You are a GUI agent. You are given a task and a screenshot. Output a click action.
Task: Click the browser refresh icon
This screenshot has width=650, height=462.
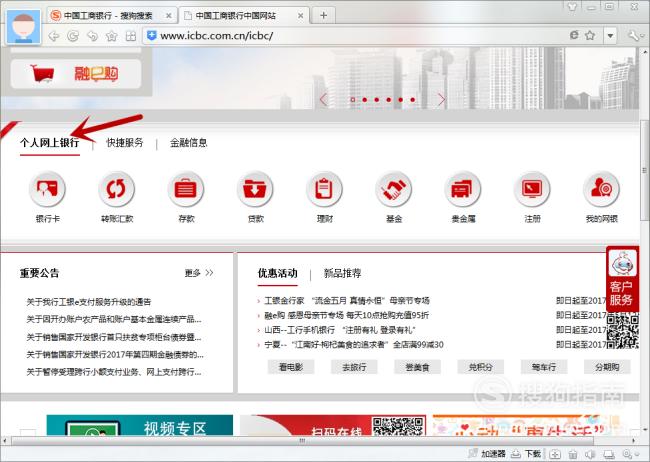click(x=73, y=36)
